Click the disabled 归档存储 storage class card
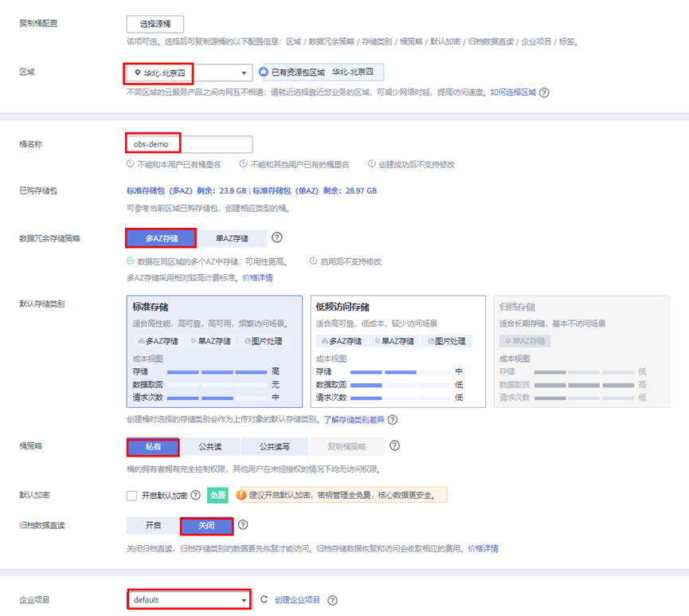 [581, 351]
